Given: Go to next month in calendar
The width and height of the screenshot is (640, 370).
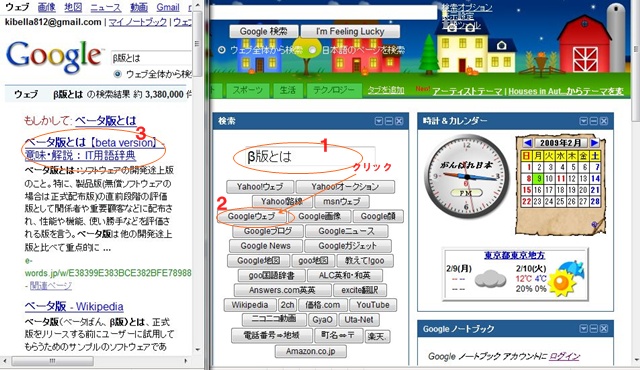Looking at the screenshot, I should tap(594, 143).
